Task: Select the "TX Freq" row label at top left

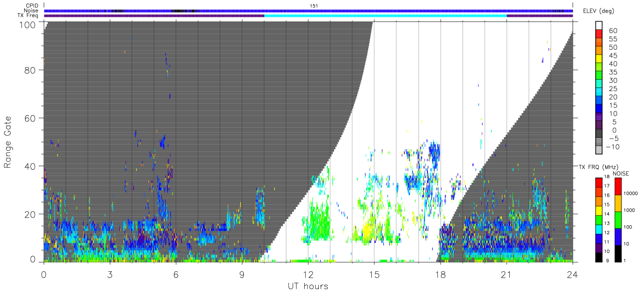Action: [x=28, y=15]
